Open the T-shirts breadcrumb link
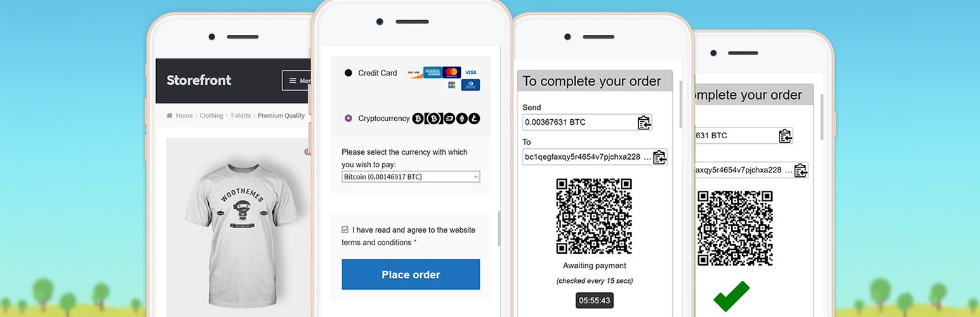Image resolution: width=980 pixels, height=317 pixels. tap(240, 116)
